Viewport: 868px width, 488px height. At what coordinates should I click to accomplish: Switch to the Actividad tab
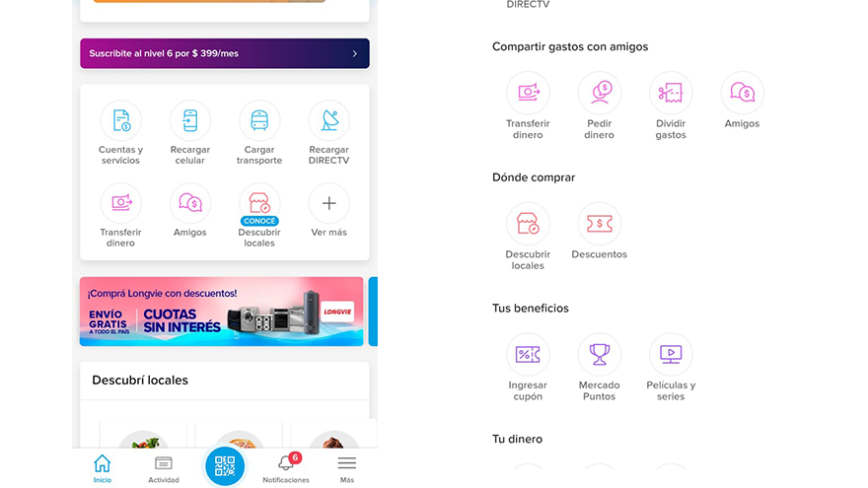click(164, 468)
